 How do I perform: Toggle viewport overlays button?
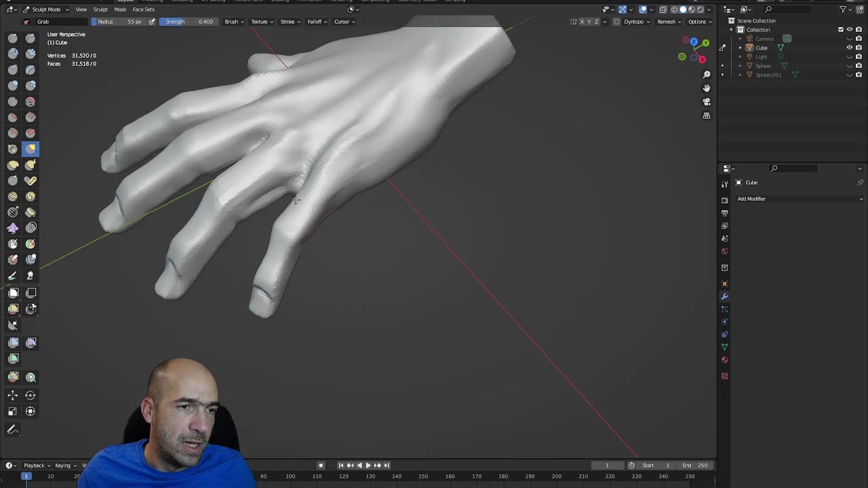coord(643,9)
